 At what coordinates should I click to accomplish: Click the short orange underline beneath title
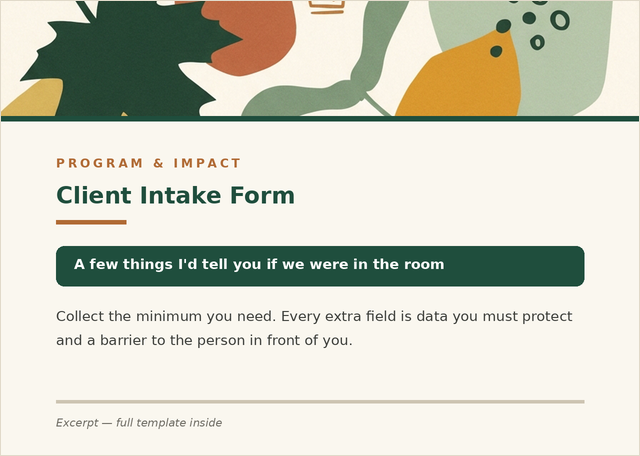click(91, 222)
